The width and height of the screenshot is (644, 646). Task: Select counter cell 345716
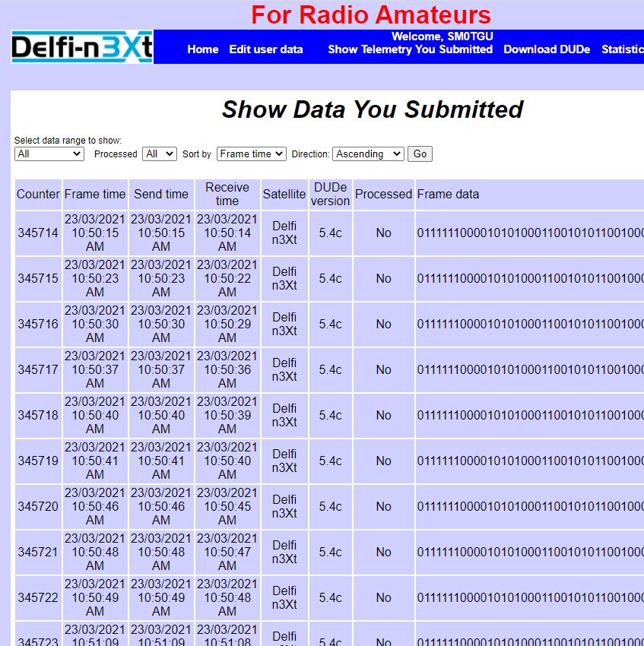[38, 325]
